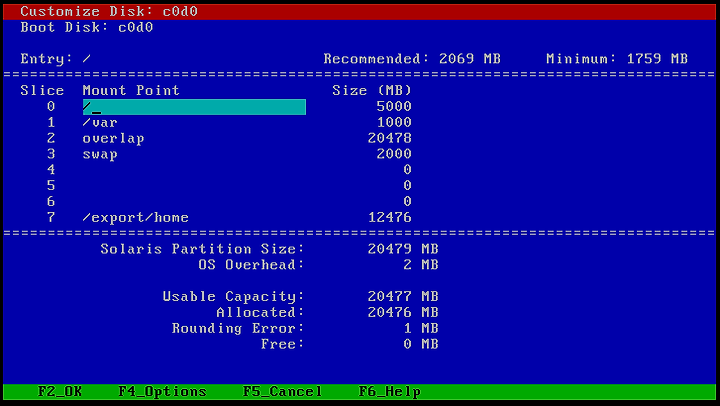720x406 pixels.
Task: Click the size field of slice 4
Action: click(x=407, y=170)
